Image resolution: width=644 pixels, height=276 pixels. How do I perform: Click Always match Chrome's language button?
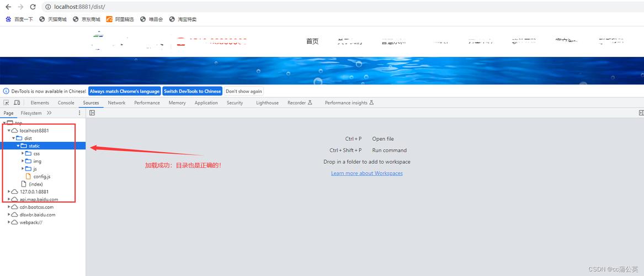click(125, 91)
